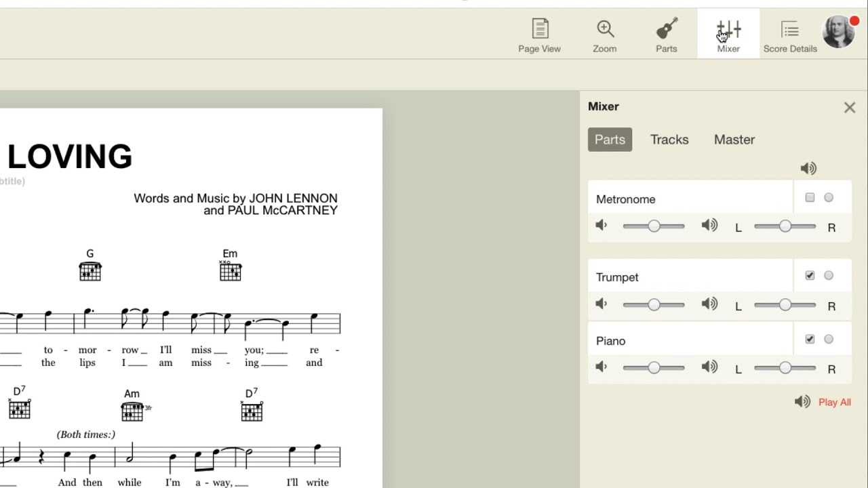Image resolution: width=868 pixels, height=488 pixels.
Task: Select the Metronome solo radio button
Action: pos(829,198)
